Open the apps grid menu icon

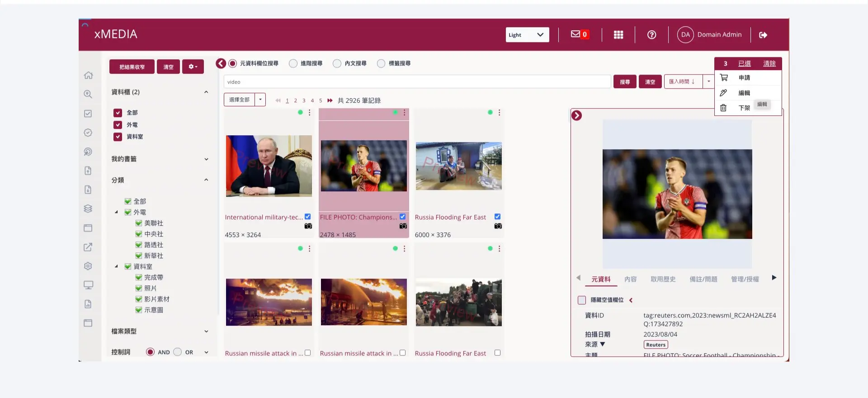point(618,35)
